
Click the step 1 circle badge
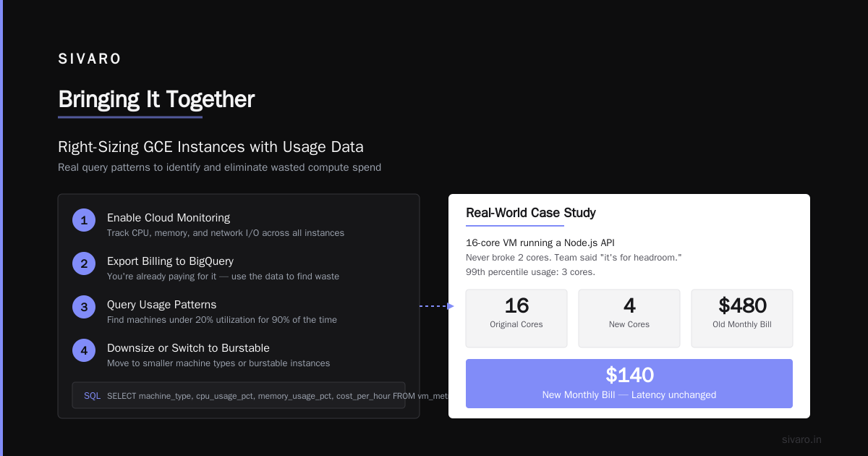tap(84, 220)
